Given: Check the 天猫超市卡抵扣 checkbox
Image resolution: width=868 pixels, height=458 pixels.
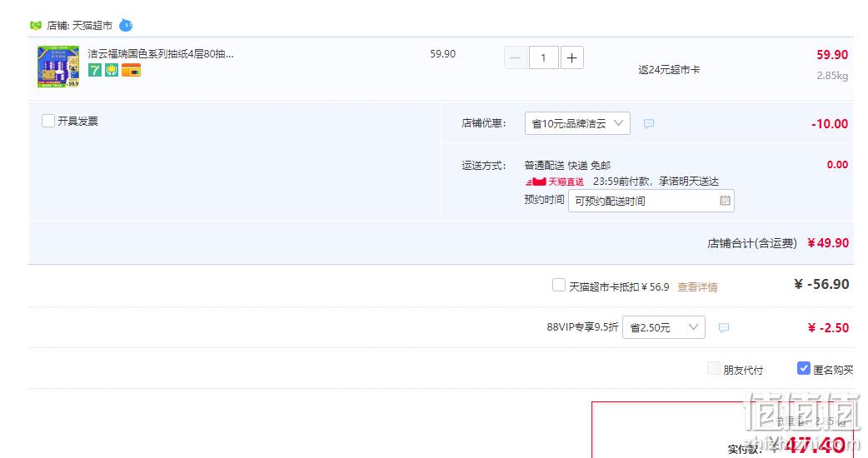Looking at the screenshot, I should 559,285.
